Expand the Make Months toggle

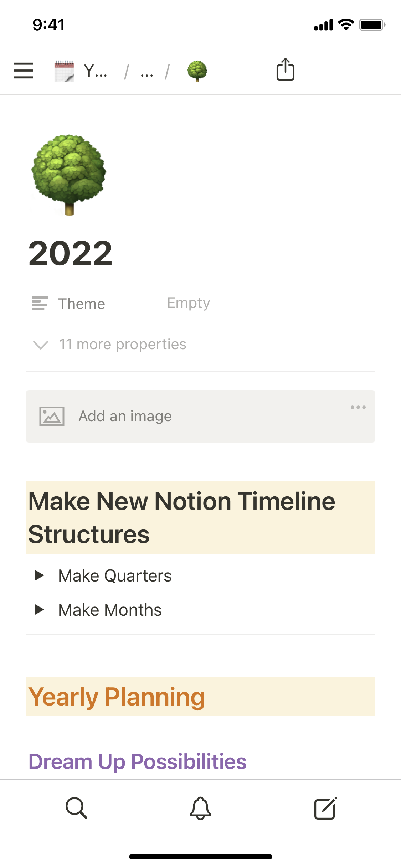[40, 610]
